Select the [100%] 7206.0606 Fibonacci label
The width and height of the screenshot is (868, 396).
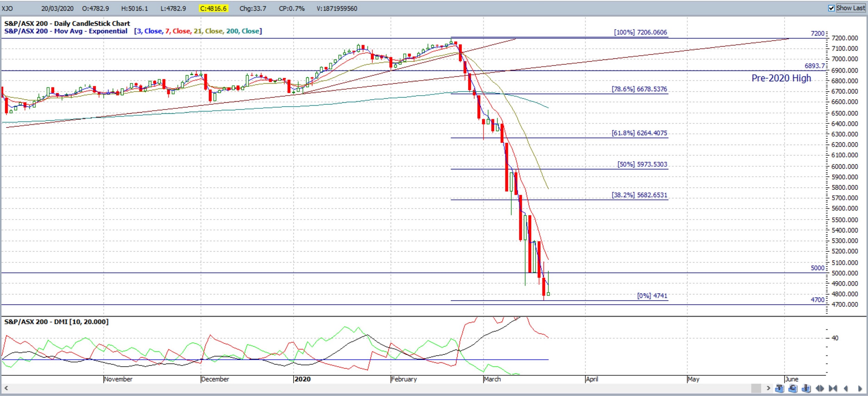pyautogui.click(x=640, y=32)
